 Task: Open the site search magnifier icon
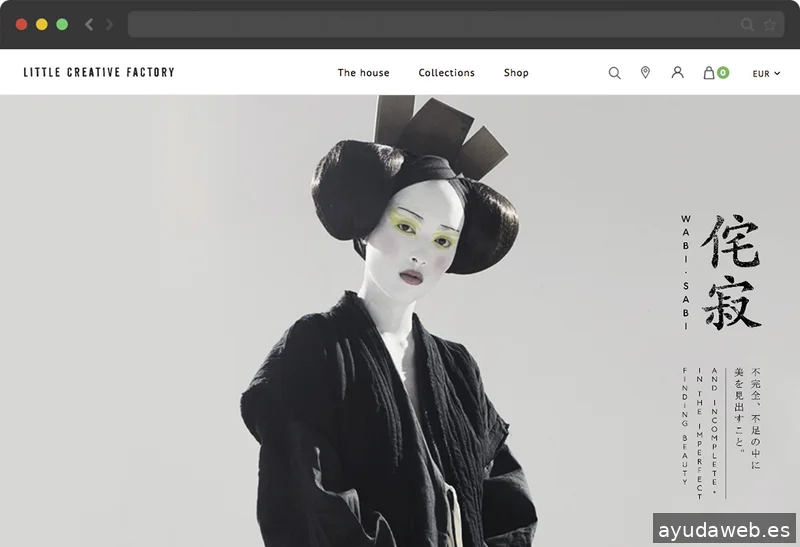(614, 73)
